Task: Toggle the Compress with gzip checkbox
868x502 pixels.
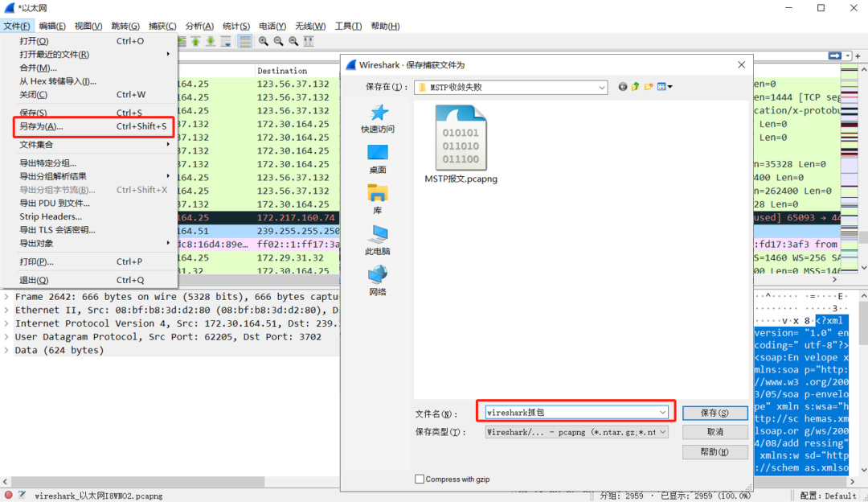Action: [420, 479]
